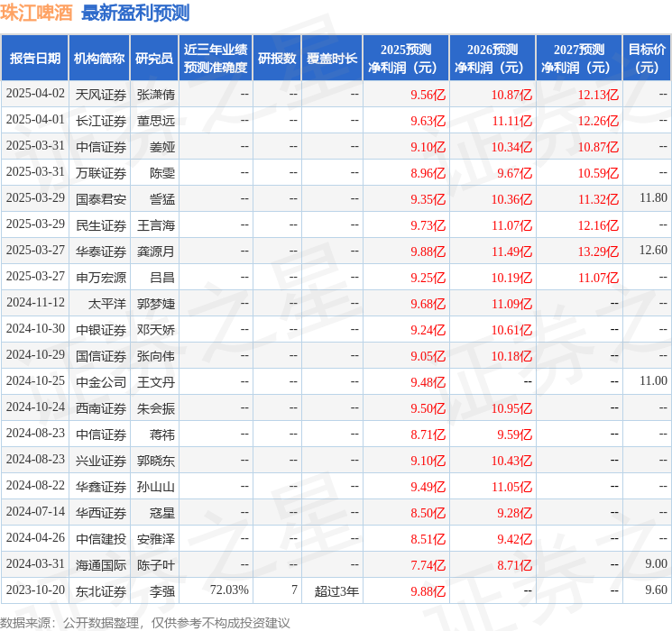This screenshot has height=631, width=672.
Task: Click the 覆盖时长 column header
Action: coord(332,59)
